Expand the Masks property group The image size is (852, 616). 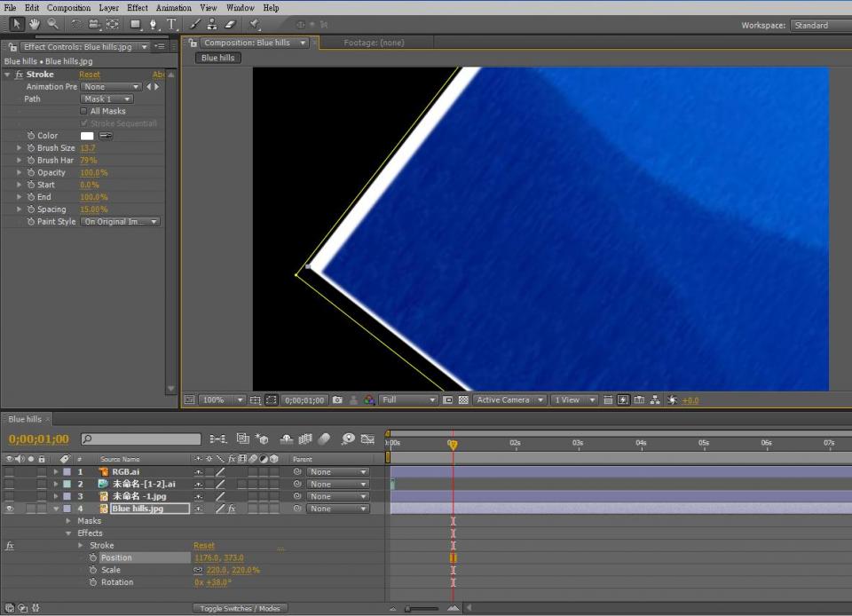pyautogui.click(x=69, y=521)
